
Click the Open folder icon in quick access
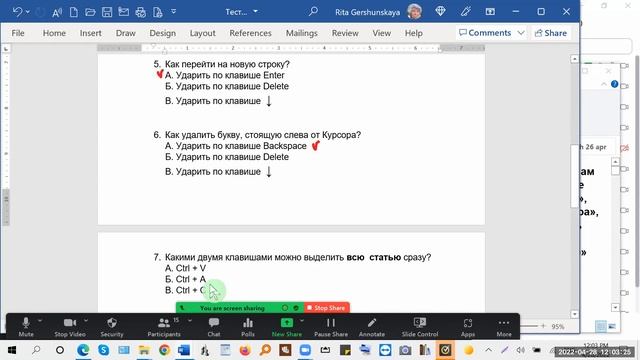tap(90, 12)
